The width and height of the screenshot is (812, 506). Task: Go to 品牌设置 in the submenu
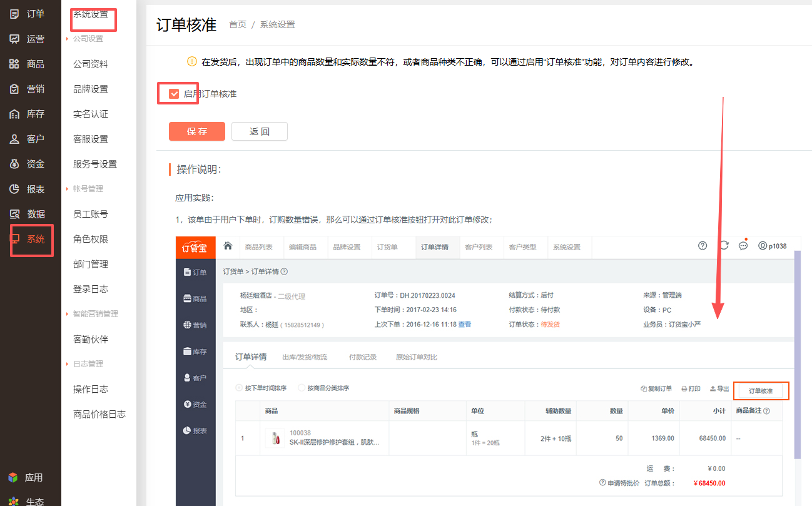pyautogui.click(x=91, y=89)
